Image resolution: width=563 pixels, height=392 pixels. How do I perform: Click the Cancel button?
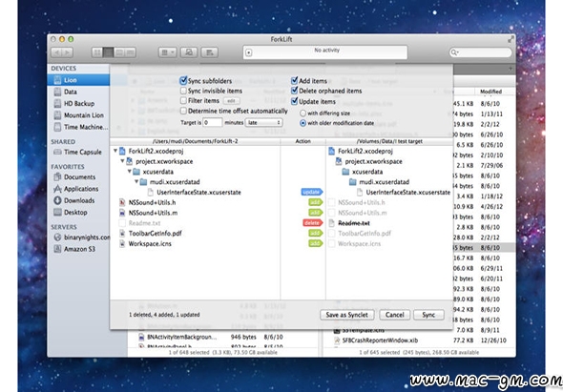(x=395, y=315)
